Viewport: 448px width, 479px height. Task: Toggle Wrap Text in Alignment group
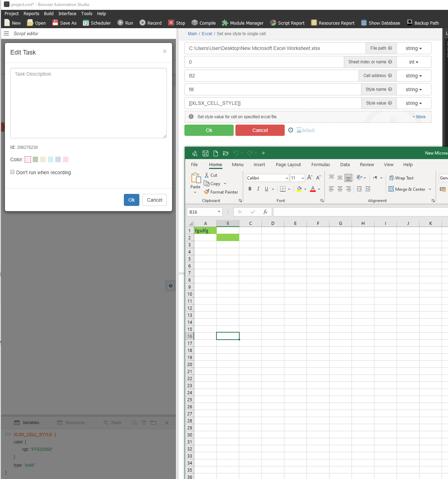[x=401, y=178]
